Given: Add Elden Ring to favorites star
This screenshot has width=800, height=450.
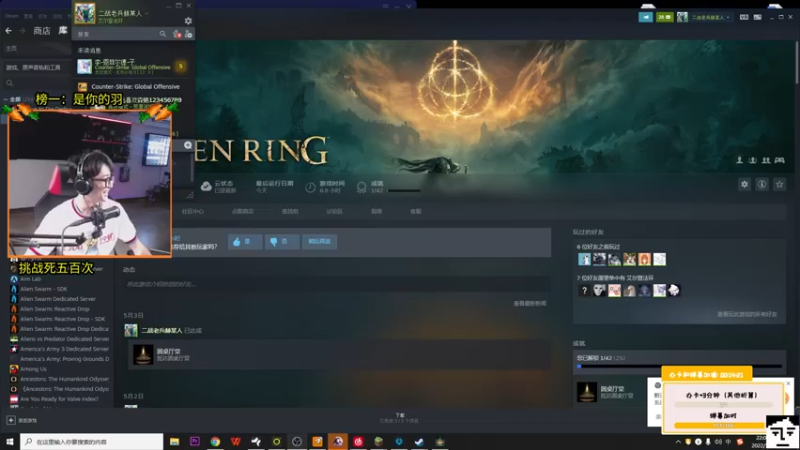Looking at the screenshot, I should click(x=779, y=184).
